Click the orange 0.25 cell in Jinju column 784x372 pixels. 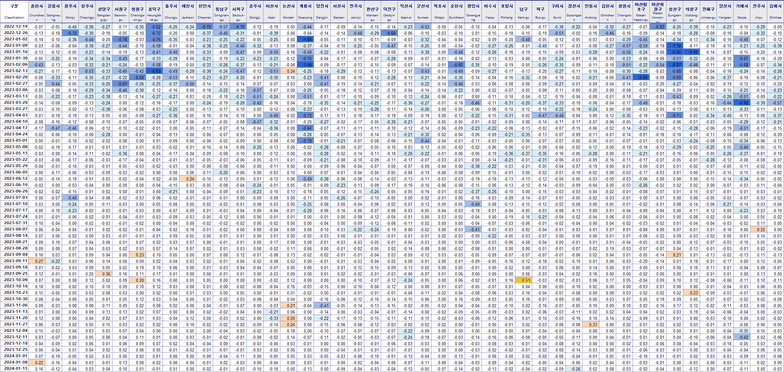tap(759, 229)
